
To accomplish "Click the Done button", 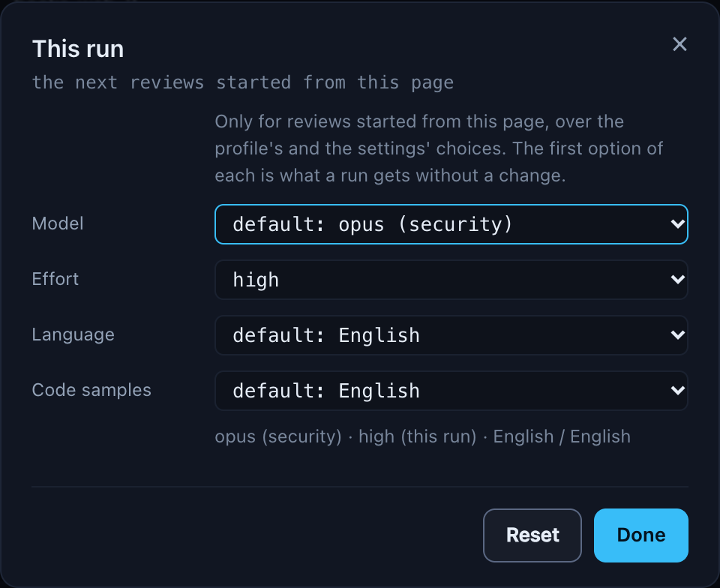I will pyautogui.click(x=641, y=535).
